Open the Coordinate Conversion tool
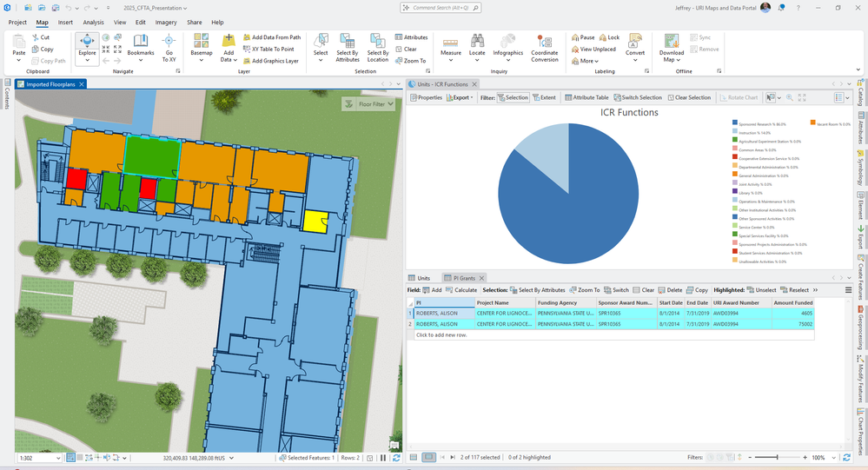This screenshot has height=470, width=868. point(545,41)
